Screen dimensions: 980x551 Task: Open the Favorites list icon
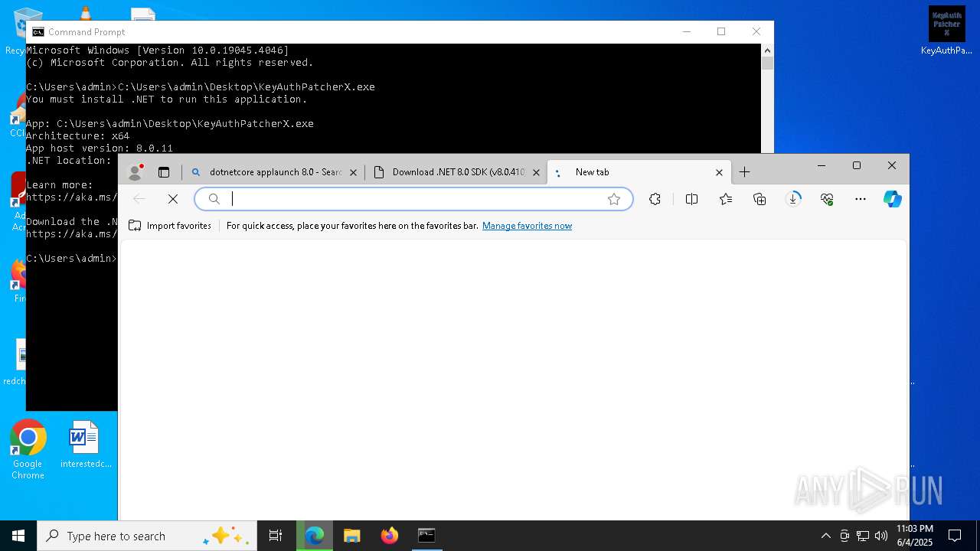pos(726,199)
